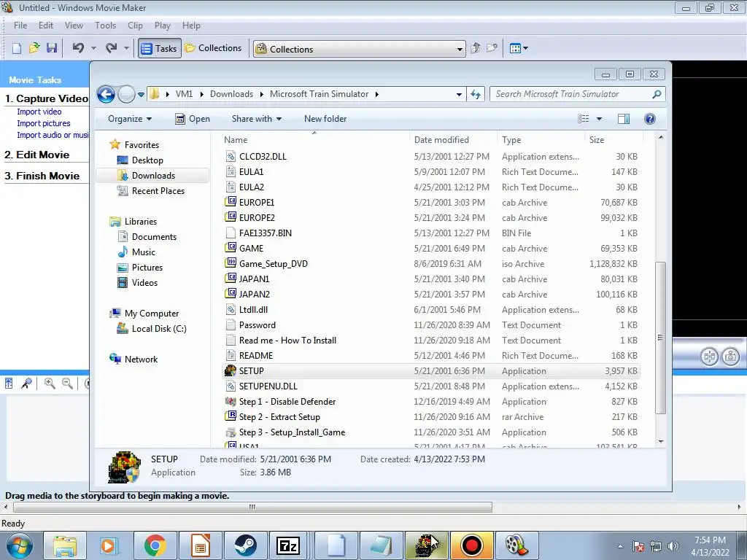
Task: Click the Explorer file list vertical scrollbar
Action: 660,338
